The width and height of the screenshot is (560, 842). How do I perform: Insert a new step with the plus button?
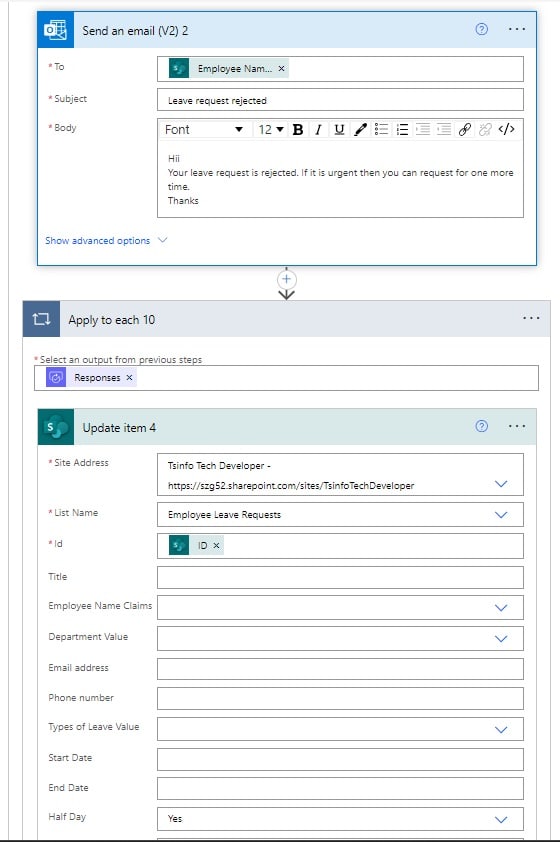[x=286, y=279]
